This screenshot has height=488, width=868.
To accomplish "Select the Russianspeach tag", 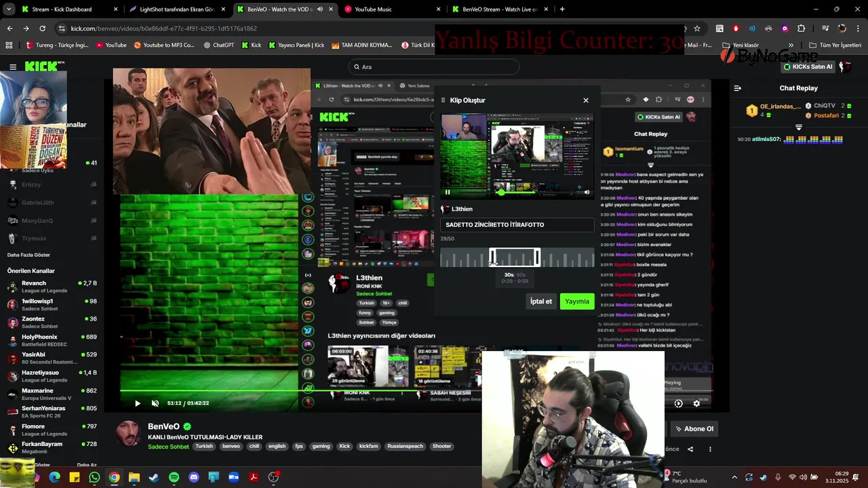I will tap(405, 446).
